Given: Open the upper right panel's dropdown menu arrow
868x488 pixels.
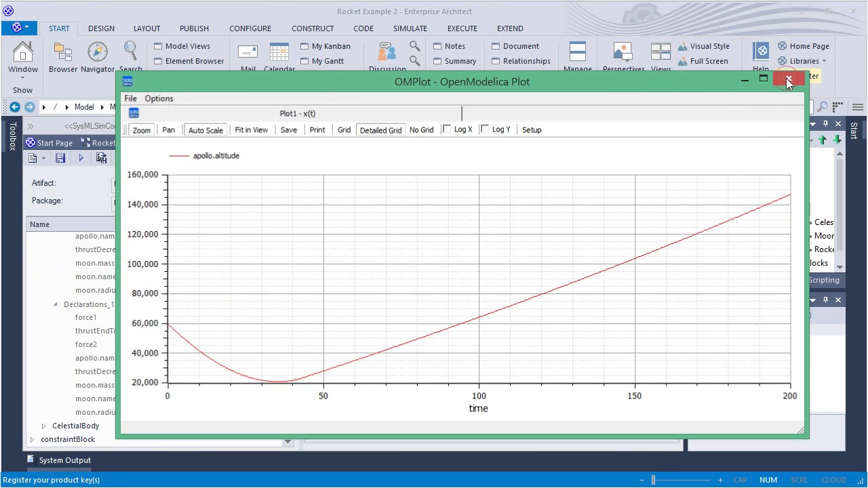Looking at the screenshot, I should 812,124.
